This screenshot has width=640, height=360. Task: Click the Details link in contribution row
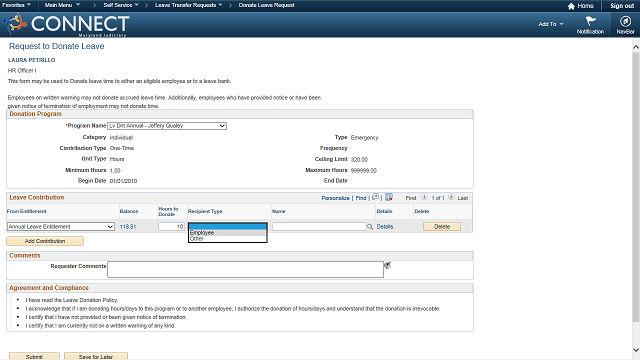pos(385,227)
